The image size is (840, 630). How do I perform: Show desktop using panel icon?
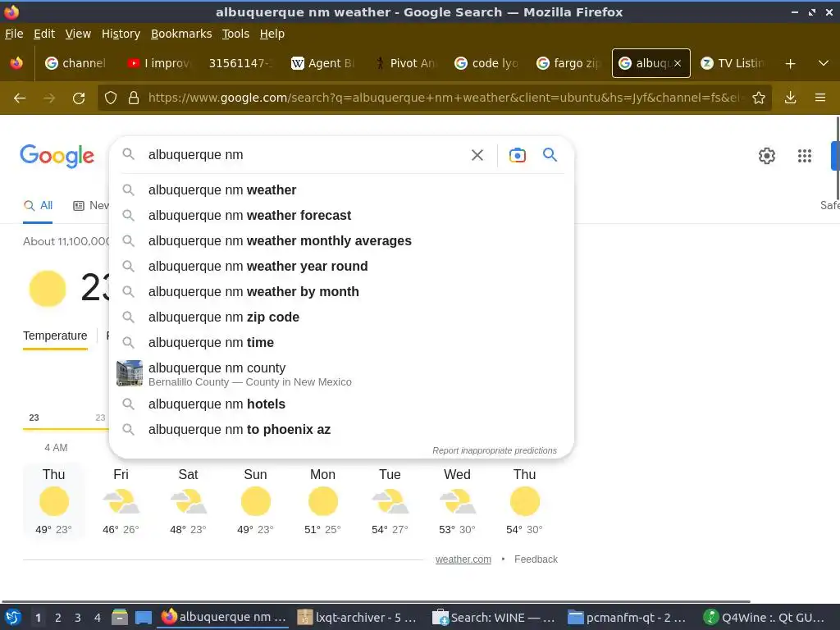point(143,617)
